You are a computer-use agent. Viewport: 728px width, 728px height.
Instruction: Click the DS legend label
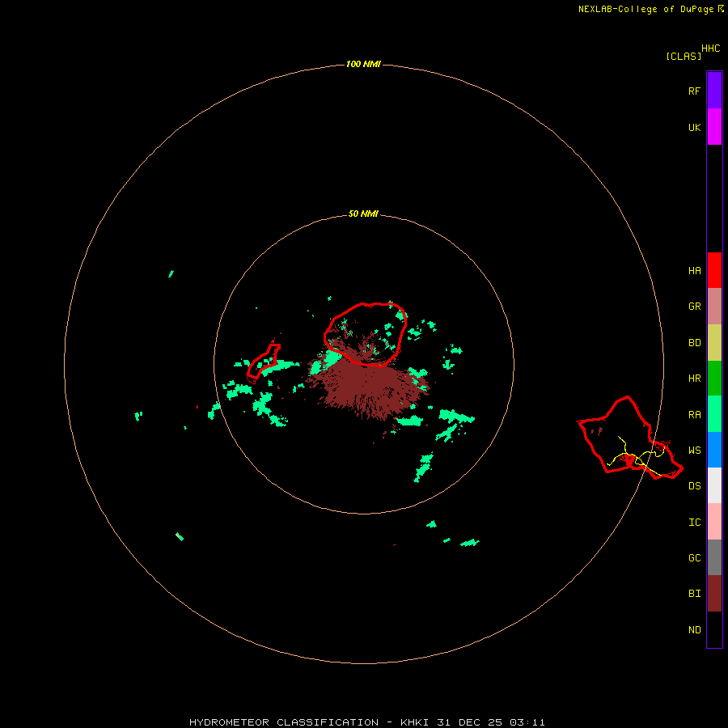tap(695, 486)
